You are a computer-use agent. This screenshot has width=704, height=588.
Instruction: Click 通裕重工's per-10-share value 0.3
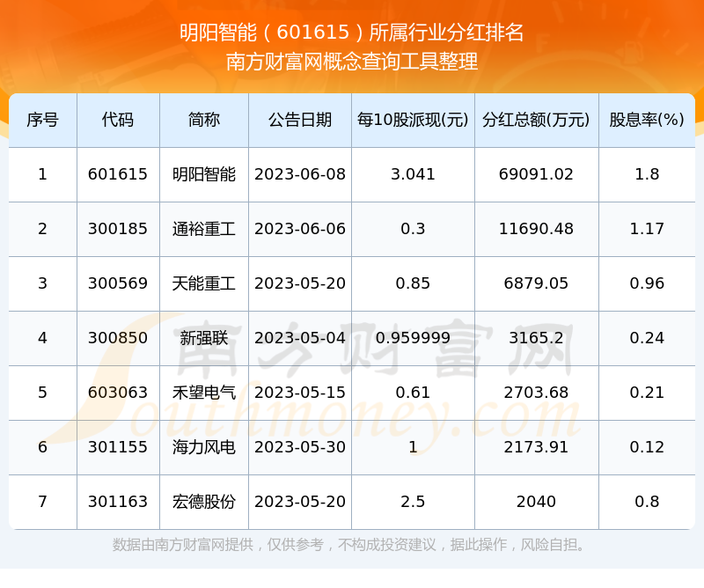(413, 229)
